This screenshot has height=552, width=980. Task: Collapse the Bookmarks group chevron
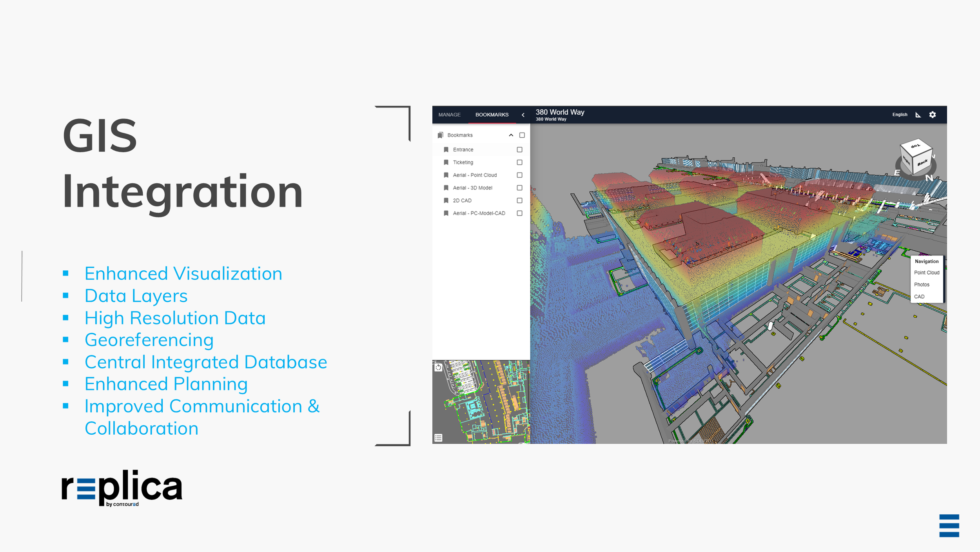click(x=511, y=135)
